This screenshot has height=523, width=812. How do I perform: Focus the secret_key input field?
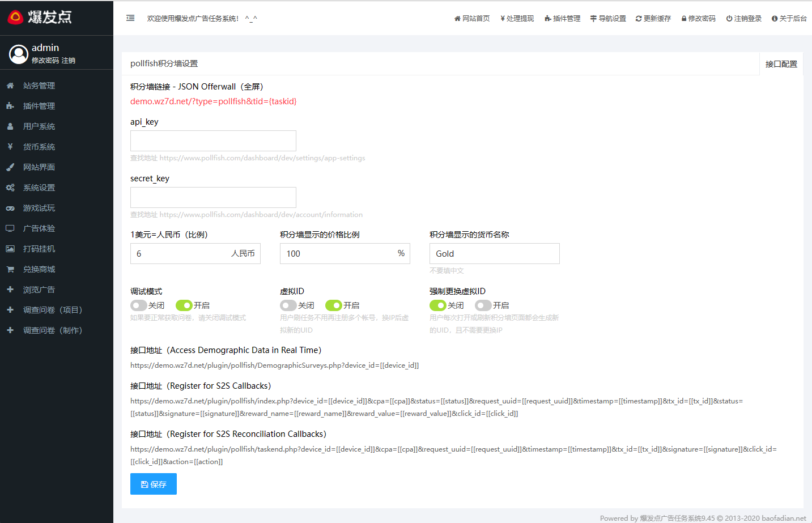click(x=213, y=197)
